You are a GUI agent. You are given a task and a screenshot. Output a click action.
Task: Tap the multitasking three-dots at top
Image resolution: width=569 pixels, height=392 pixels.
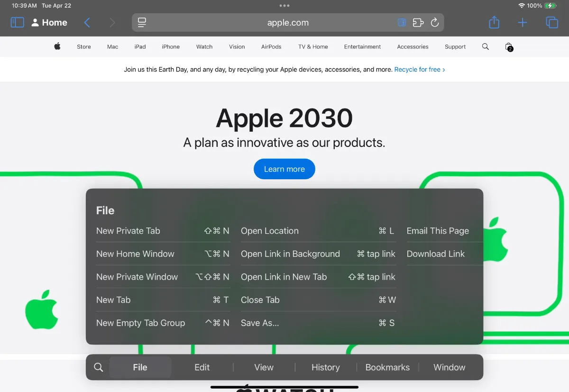point(284,6)
